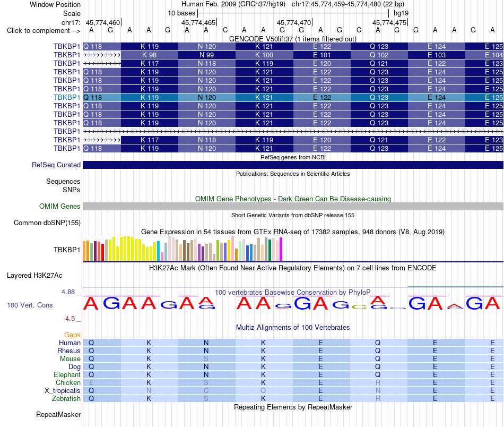Screen dimensions: 504x427
Task: Click the PhyloP Basewise Conservation title
Action: point(293,292)
